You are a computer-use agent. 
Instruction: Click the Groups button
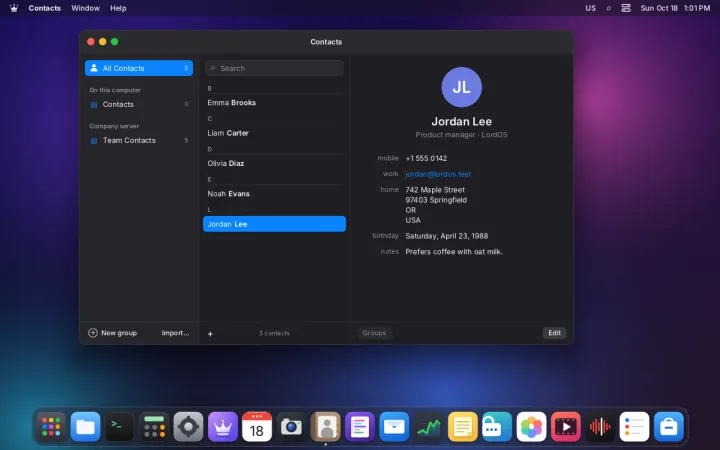point(374,333)
